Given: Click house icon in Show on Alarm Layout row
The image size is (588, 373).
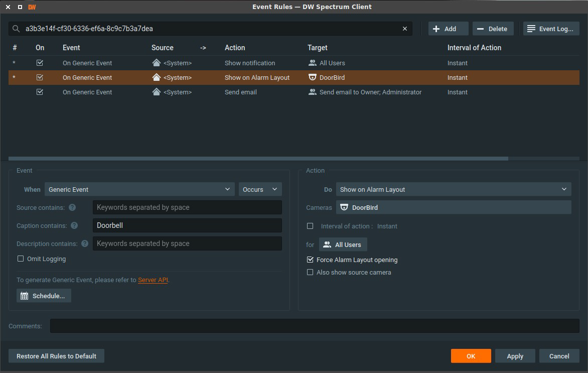Looking at the screenshot, I should click(157, 77).
